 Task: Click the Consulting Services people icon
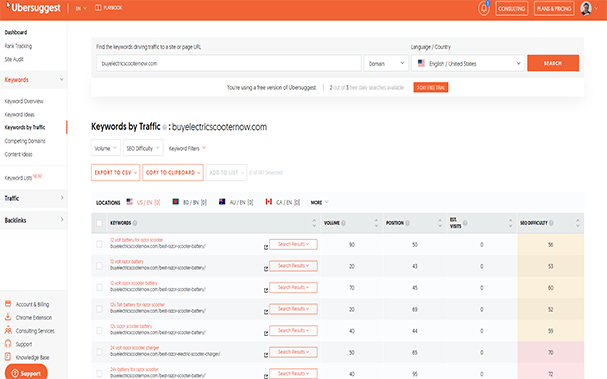(8, 330)
